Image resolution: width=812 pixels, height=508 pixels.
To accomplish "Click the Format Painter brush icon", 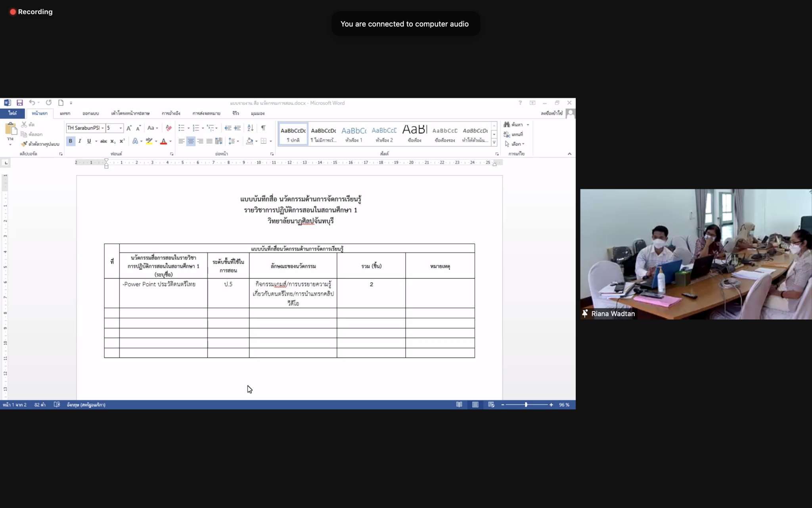I will click(24, 144).
